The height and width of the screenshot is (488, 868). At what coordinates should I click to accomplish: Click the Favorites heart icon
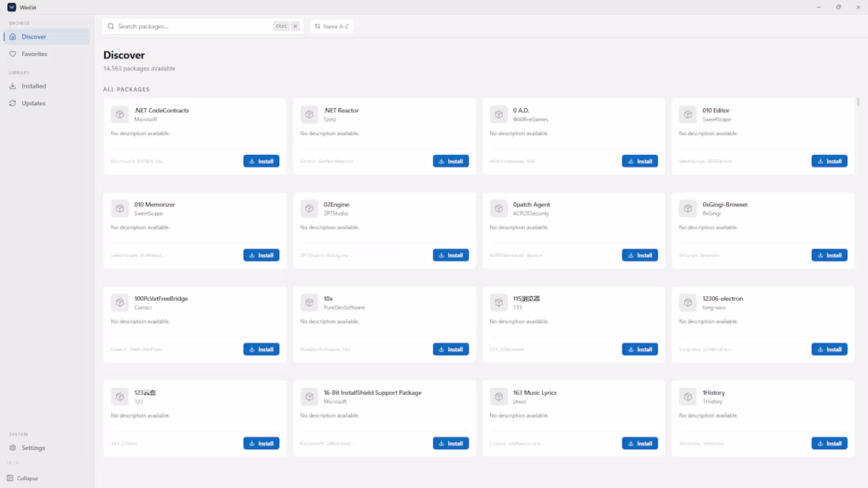click(13, 54)
